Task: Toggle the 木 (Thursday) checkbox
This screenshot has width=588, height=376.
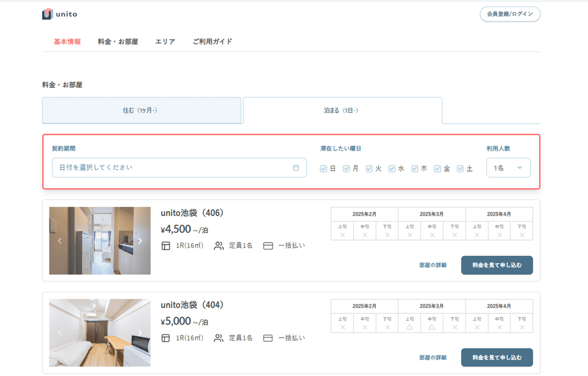Action: pos(415,168)
